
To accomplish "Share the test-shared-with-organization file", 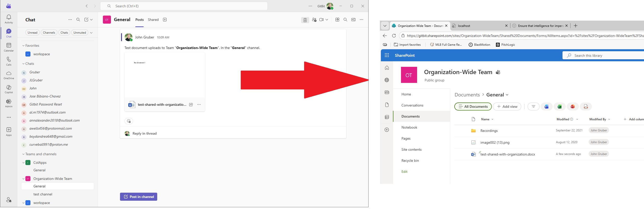I will 191,104.
